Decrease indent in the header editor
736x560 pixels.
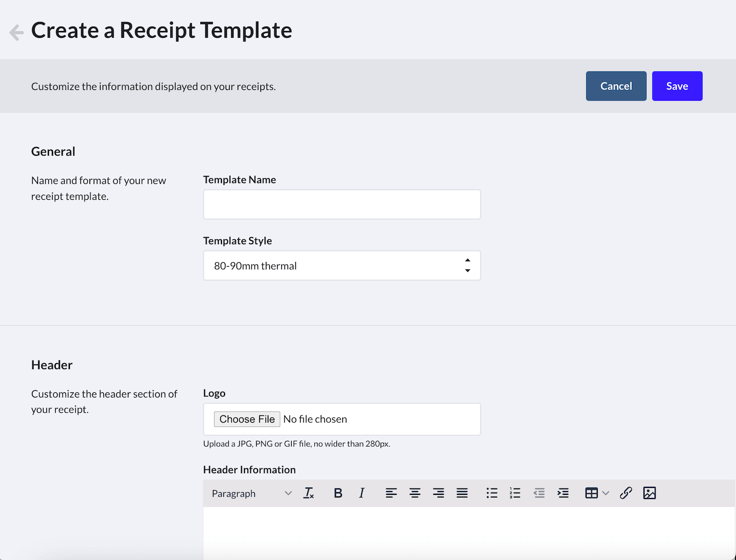pos(539,493)
